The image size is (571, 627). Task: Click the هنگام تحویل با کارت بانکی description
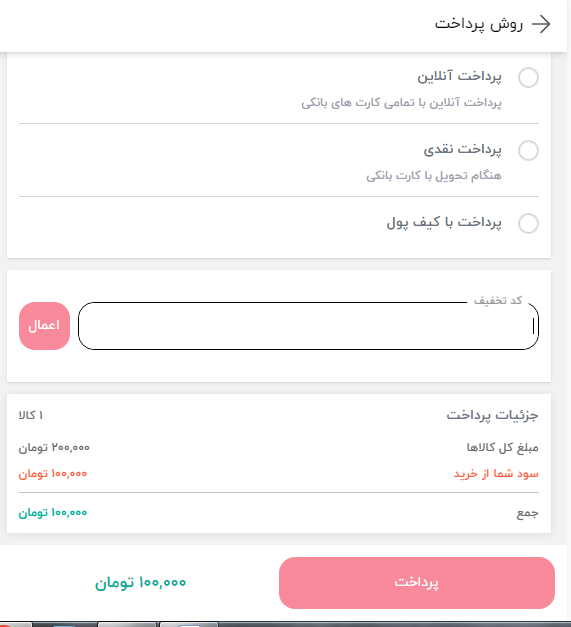pyautogui.click(x=433, y=176)
